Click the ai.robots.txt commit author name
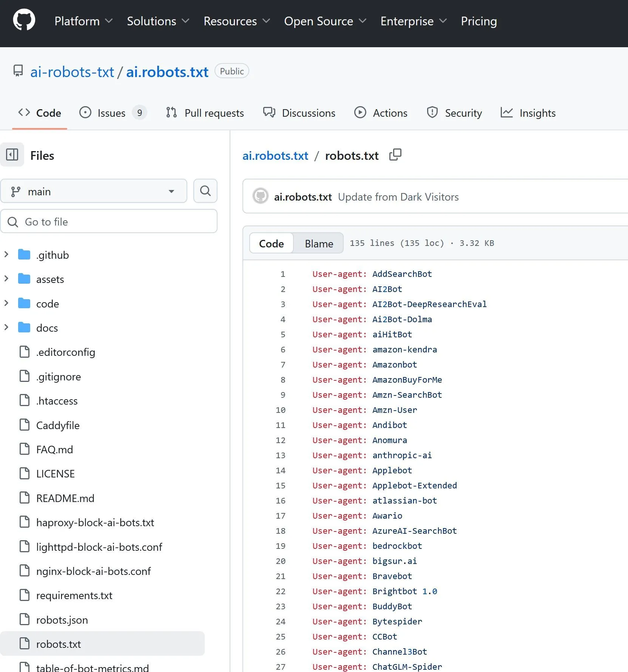 pos(303,197)
